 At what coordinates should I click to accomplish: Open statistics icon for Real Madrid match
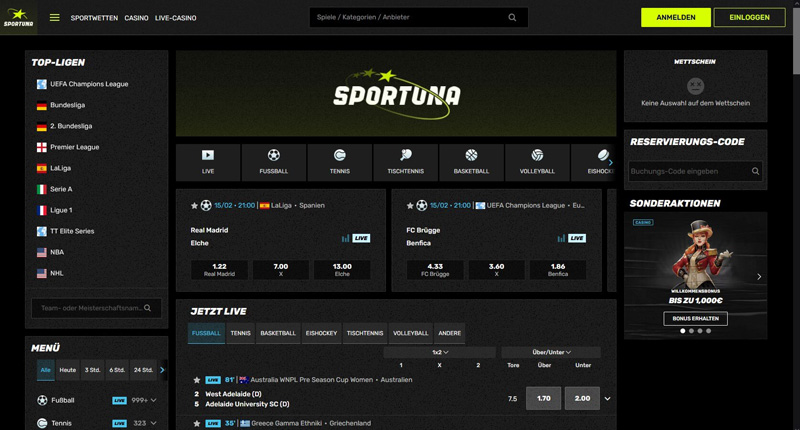[345, 238]
